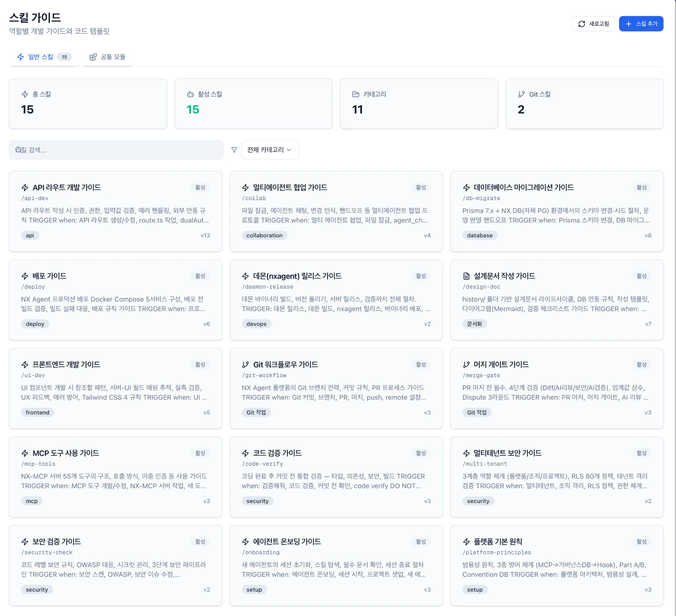Click the database category tag
The width and height of the screenshot is (676, 616).
coord(480,235)
